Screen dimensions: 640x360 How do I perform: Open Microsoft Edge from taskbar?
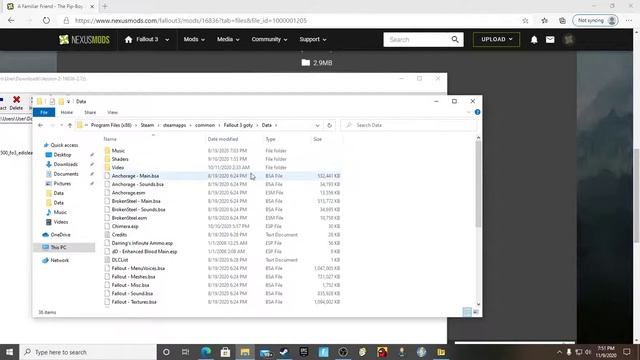[206, 352]
